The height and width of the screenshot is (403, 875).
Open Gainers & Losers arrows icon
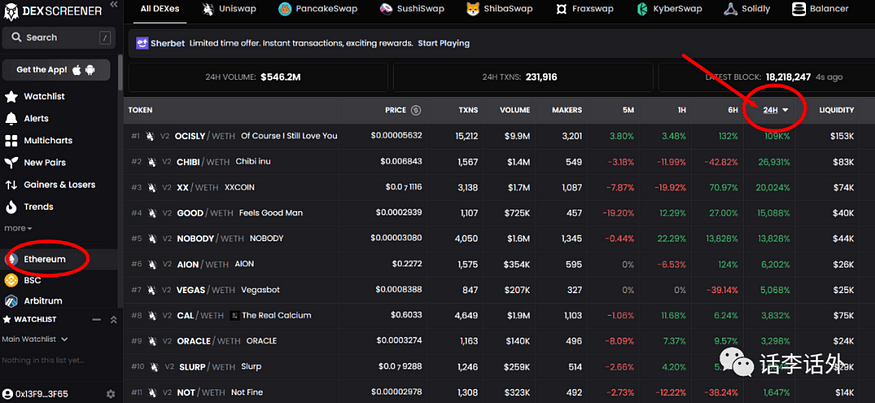coord(11,185)
